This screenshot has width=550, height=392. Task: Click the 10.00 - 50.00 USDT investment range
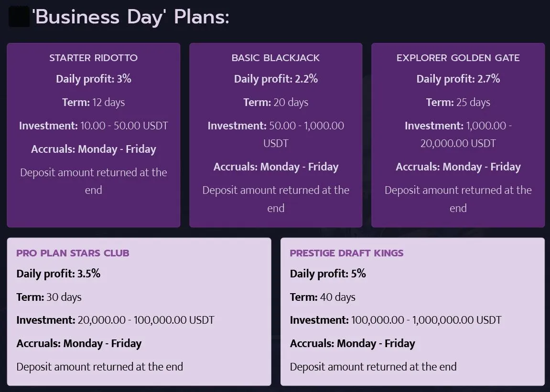click(124, 126)
